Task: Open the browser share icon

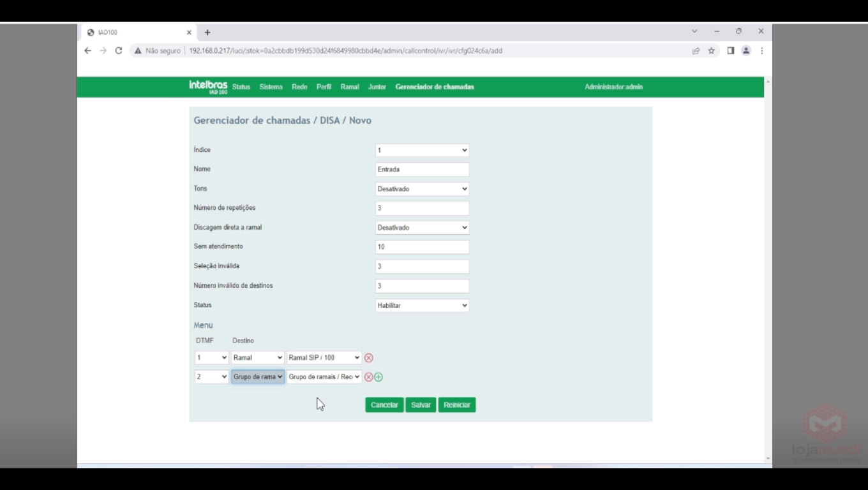Action: click(696, 50)
